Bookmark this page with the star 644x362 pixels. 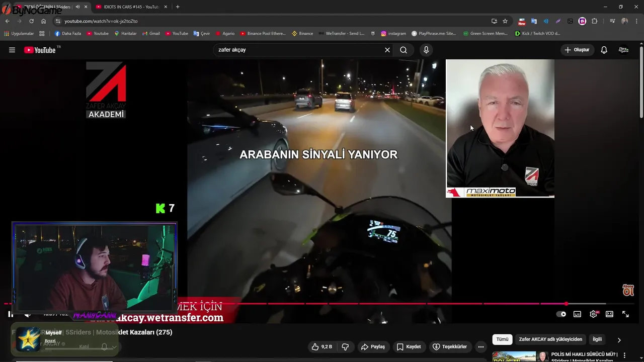point(505,21)
